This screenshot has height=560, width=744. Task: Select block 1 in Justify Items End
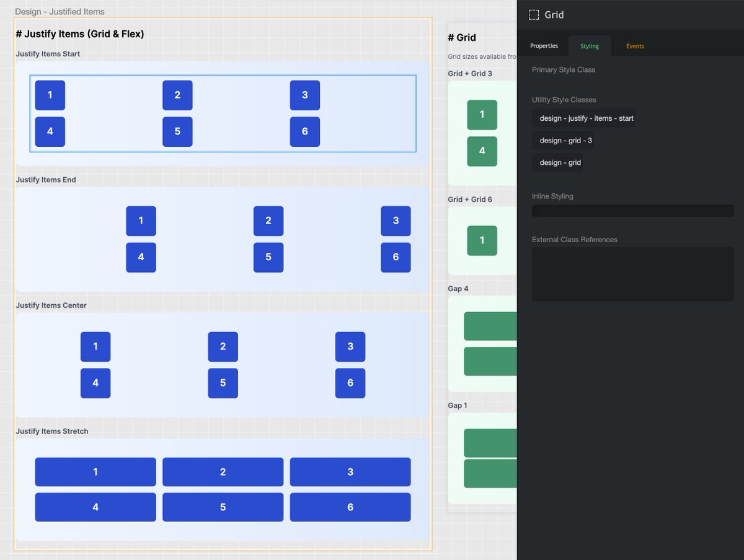click(141, 221)
